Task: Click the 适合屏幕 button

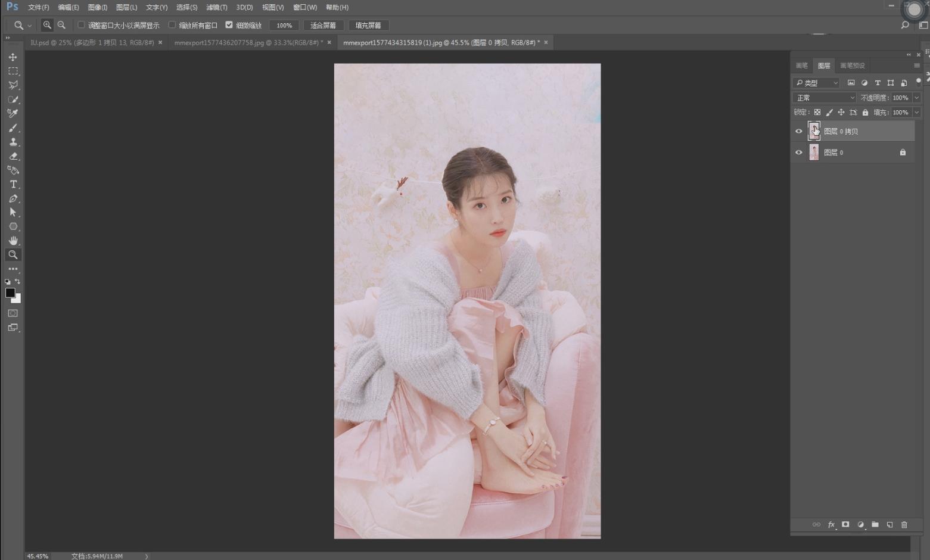Action: [323, 26]
